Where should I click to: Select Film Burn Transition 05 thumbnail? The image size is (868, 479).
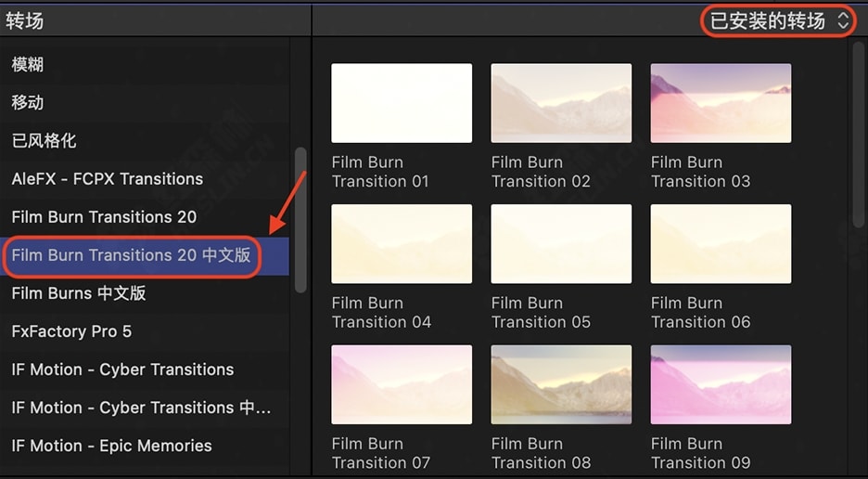(561, 244)
